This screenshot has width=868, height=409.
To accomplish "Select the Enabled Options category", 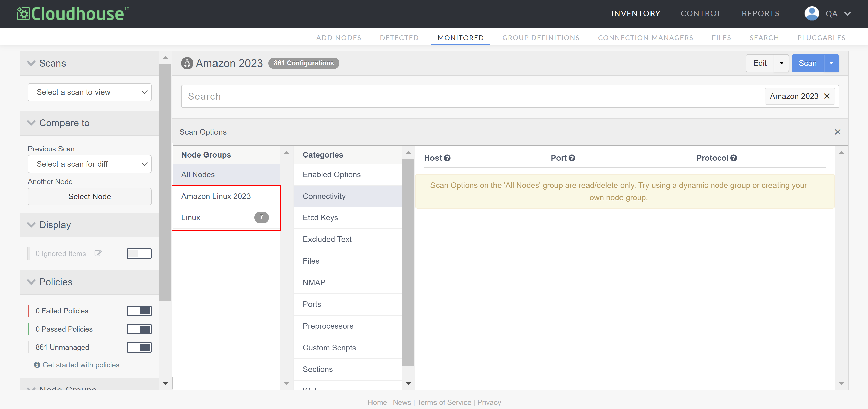I will point(348,175).
